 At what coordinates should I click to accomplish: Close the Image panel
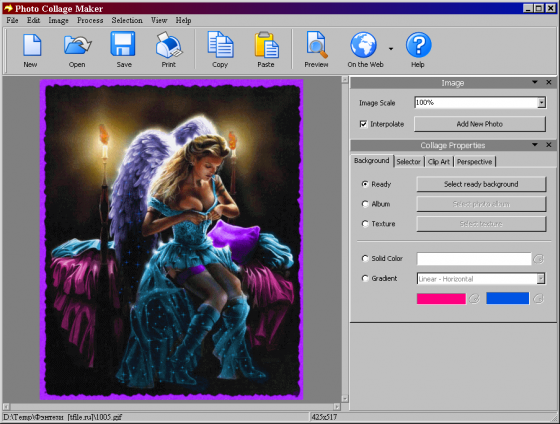(x=549, y=83)
